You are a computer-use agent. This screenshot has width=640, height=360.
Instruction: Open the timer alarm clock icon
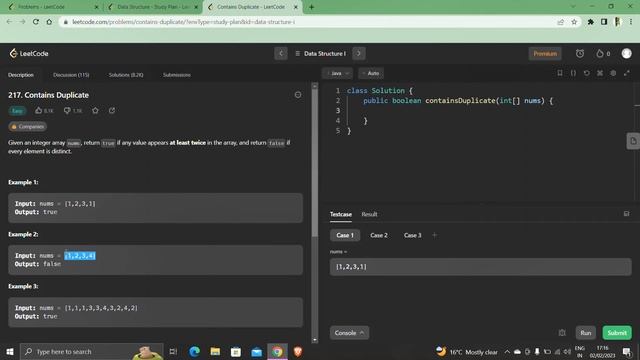(580, 53)
